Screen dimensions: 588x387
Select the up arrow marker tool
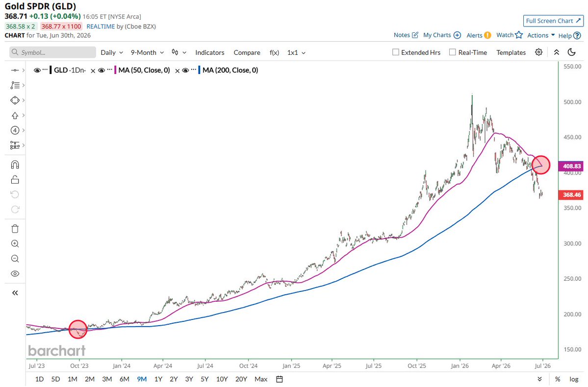[15, 116]
